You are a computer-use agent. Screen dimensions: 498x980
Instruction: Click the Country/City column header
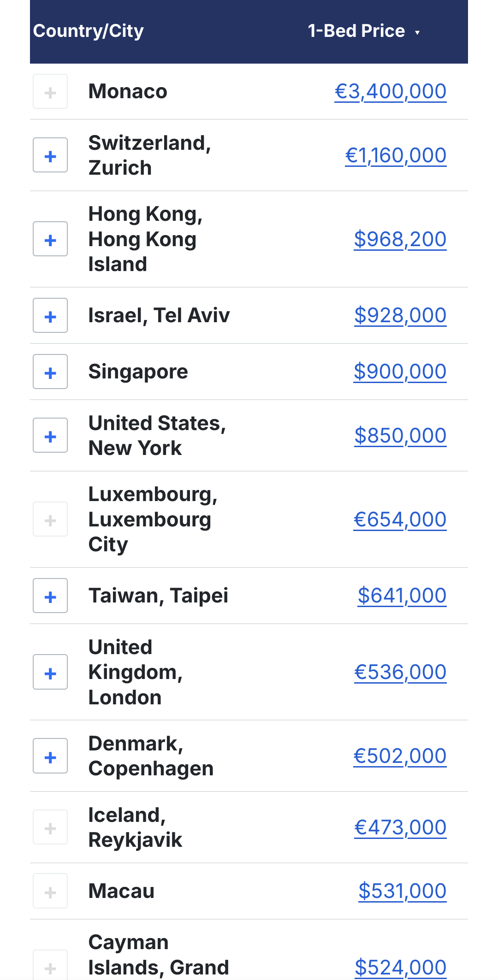[x=89, y=31]
